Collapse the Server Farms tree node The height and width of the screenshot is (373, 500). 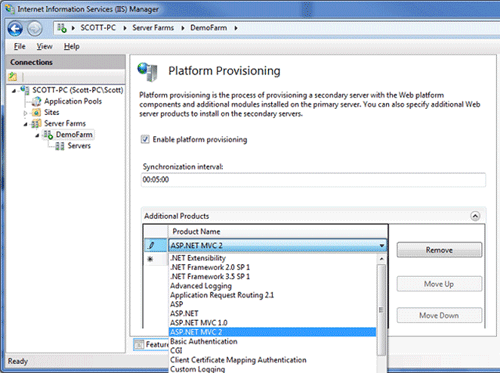pos(25,124)
